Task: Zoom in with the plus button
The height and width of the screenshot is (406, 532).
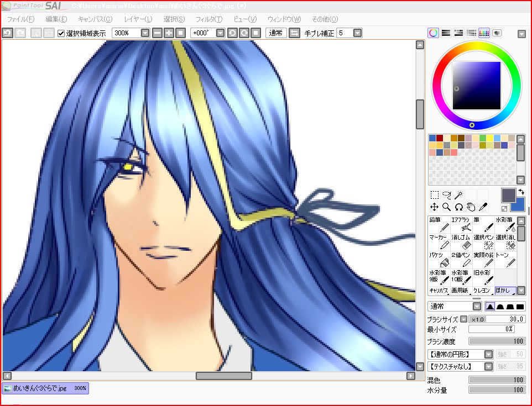Action: point(169,33)
